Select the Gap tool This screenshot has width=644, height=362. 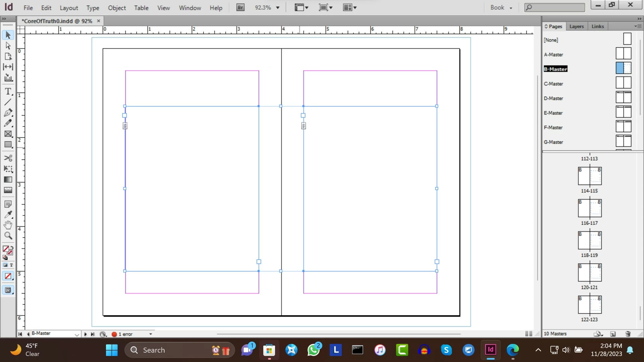(8, 67)
